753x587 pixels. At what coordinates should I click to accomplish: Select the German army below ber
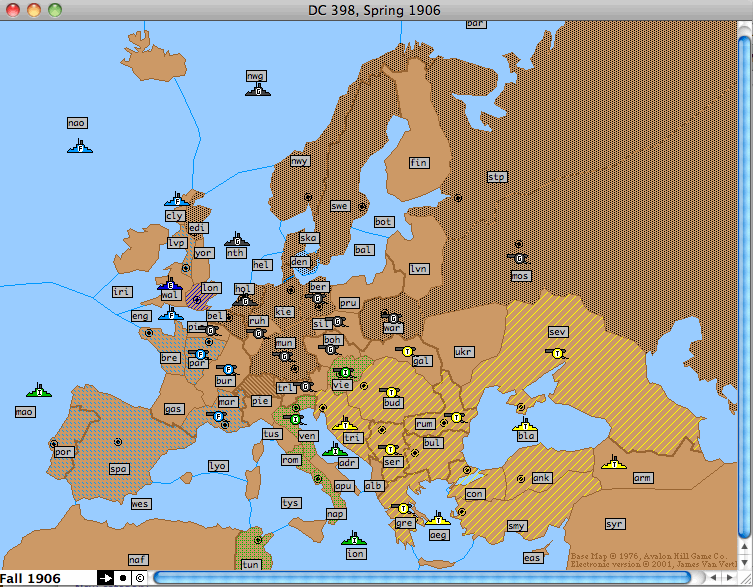[316, 299]
